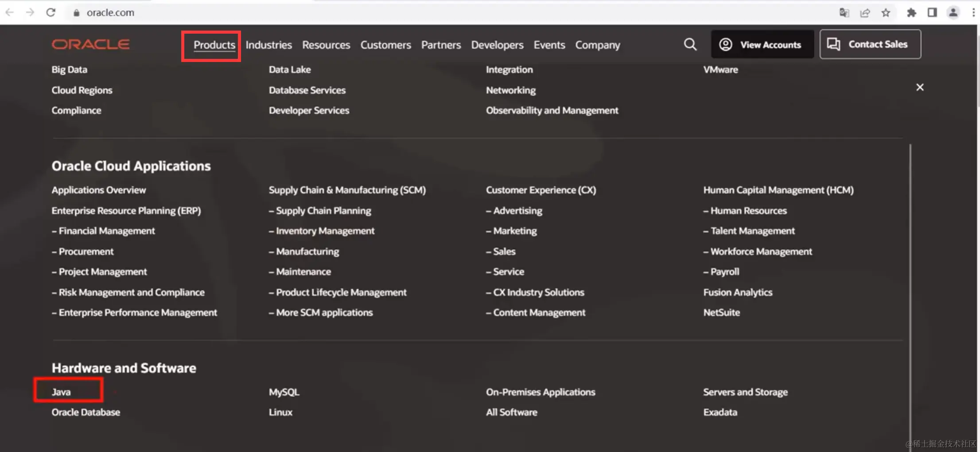The image size is (980, 452).
Task: Open More SCM applications
Action: click(x=321, y=313)
